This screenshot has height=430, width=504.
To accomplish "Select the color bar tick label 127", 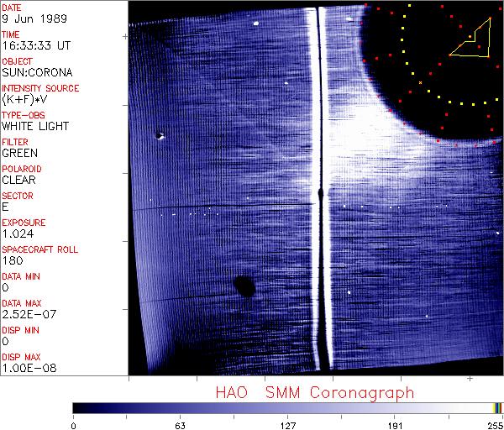I will 288,425.
